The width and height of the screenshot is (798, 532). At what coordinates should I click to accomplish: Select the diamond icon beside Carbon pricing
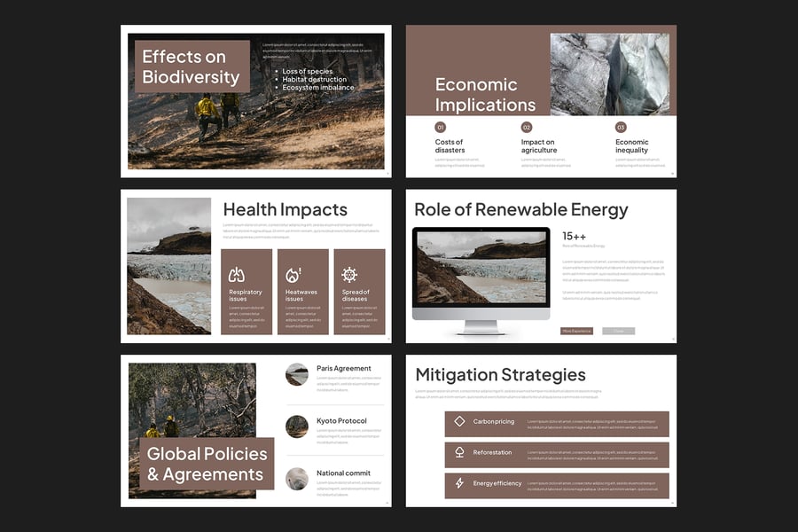[x=459, y=422]
